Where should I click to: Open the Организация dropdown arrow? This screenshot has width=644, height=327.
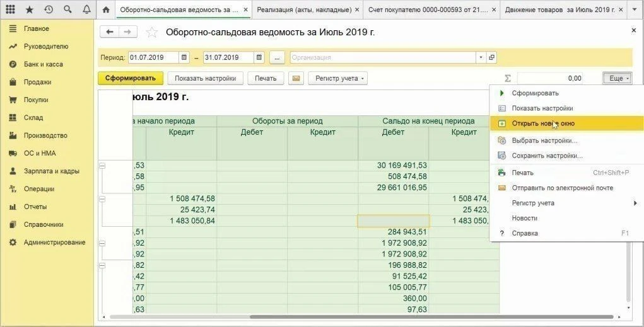point(481,57)
